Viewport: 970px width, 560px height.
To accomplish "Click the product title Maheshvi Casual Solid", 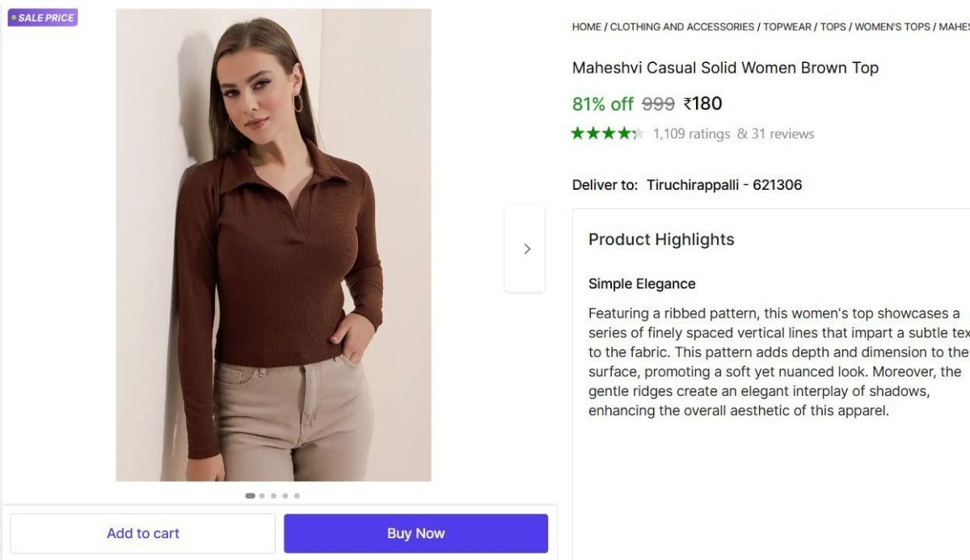I will click(725, 68).
